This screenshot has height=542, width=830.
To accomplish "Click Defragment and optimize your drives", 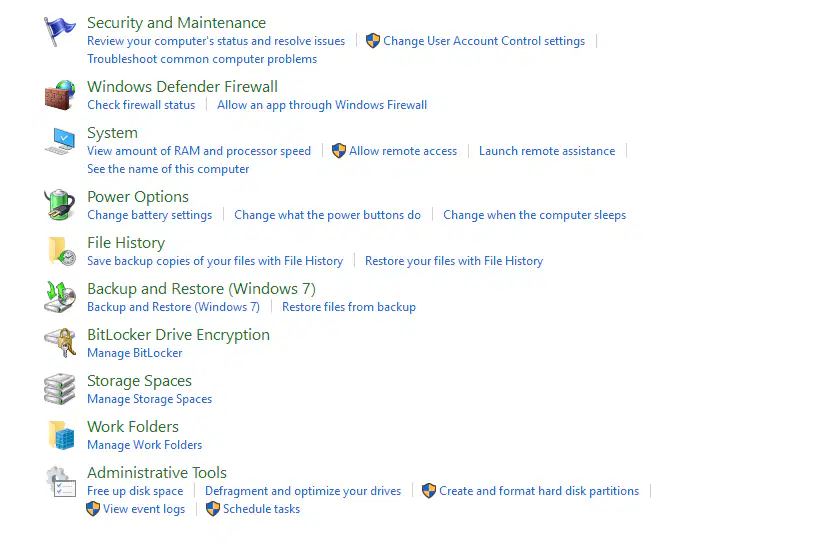I will 303,491.
